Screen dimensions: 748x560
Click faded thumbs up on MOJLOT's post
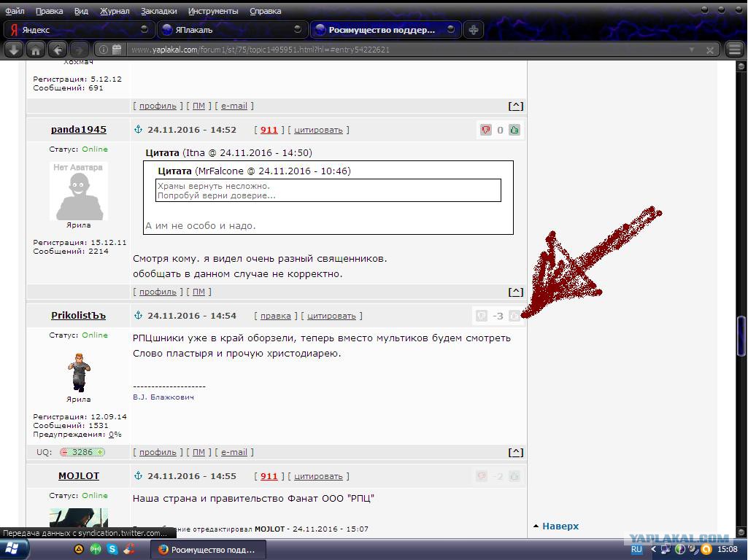point(514,475)
